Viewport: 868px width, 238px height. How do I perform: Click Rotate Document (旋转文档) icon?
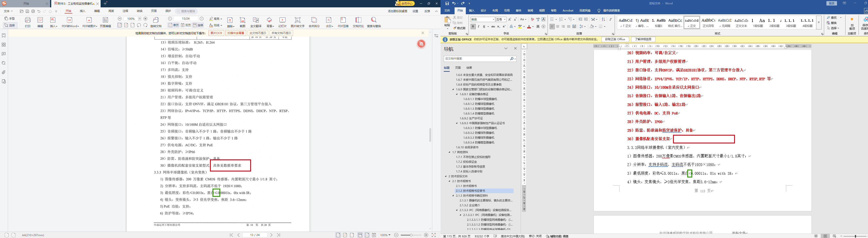point(156,22)
